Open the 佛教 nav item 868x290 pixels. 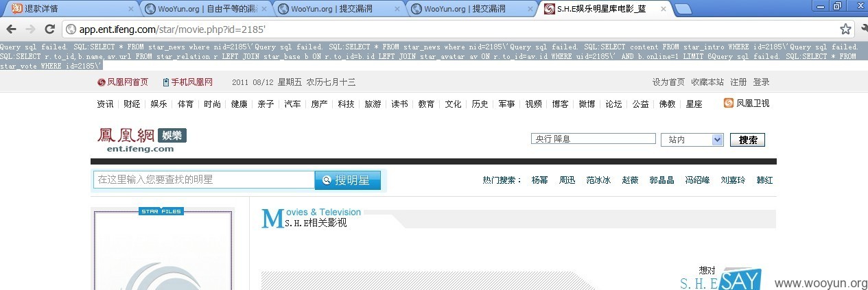point(667,104)
